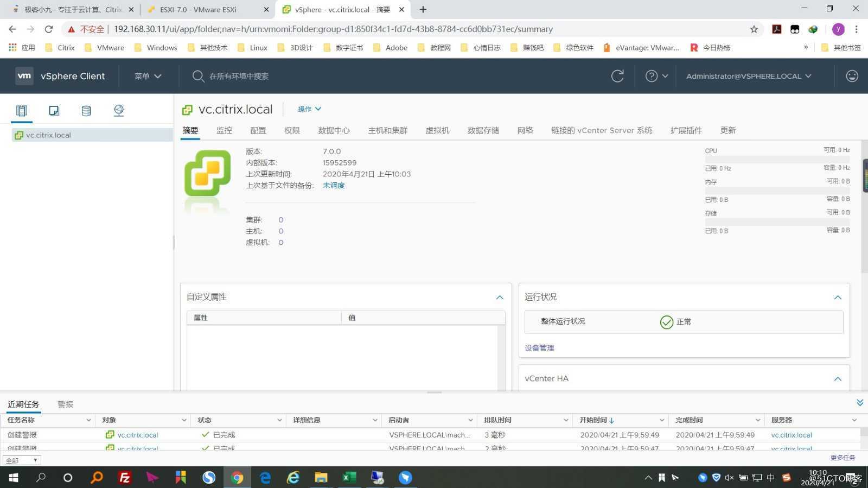Collapse the 运行状况 panel
The width and height of the screenshot is (868, 488).
[838, 297]
